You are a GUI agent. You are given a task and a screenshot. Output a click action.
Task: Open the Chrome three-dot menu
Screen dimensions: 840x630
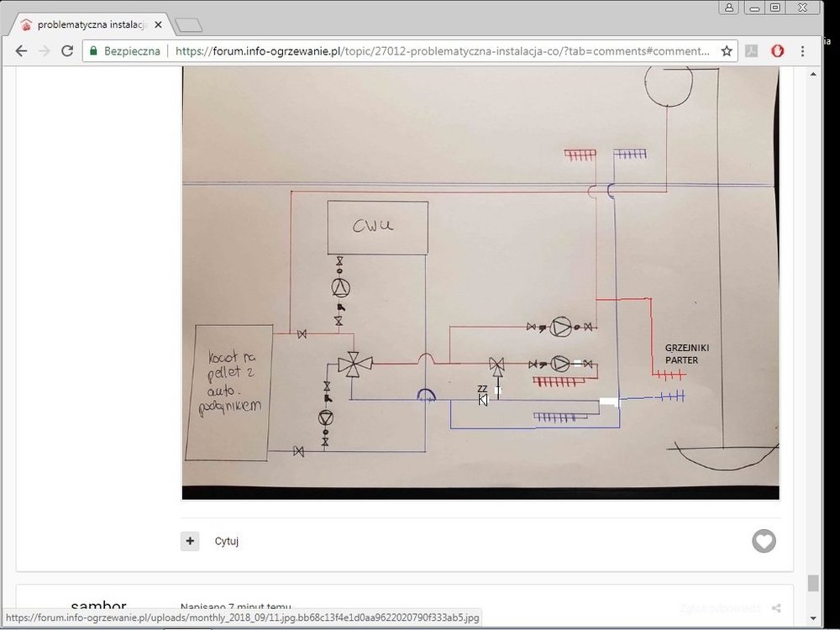pyautogui.click(x=803, y=51)
